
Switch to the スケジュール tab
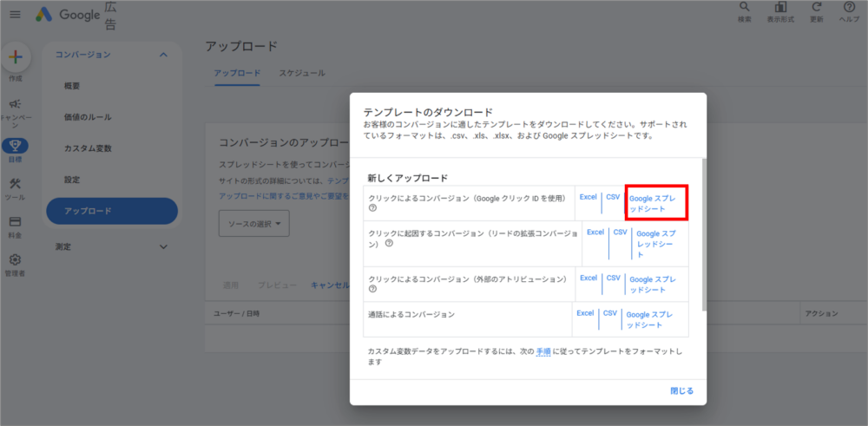click(301, 73)
